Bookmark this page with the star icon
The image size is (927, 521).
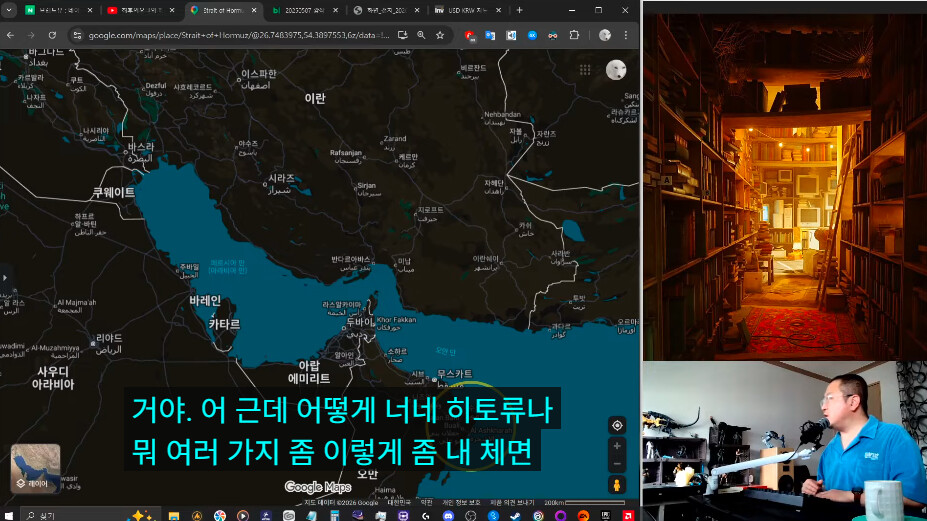pos(440,35)
